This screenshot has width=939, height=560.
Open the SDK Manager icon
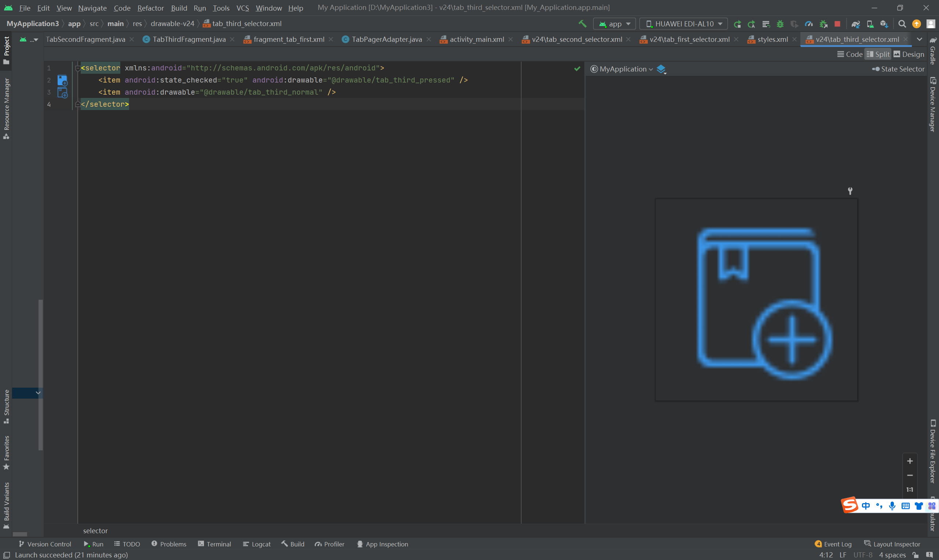coord(884,24)
